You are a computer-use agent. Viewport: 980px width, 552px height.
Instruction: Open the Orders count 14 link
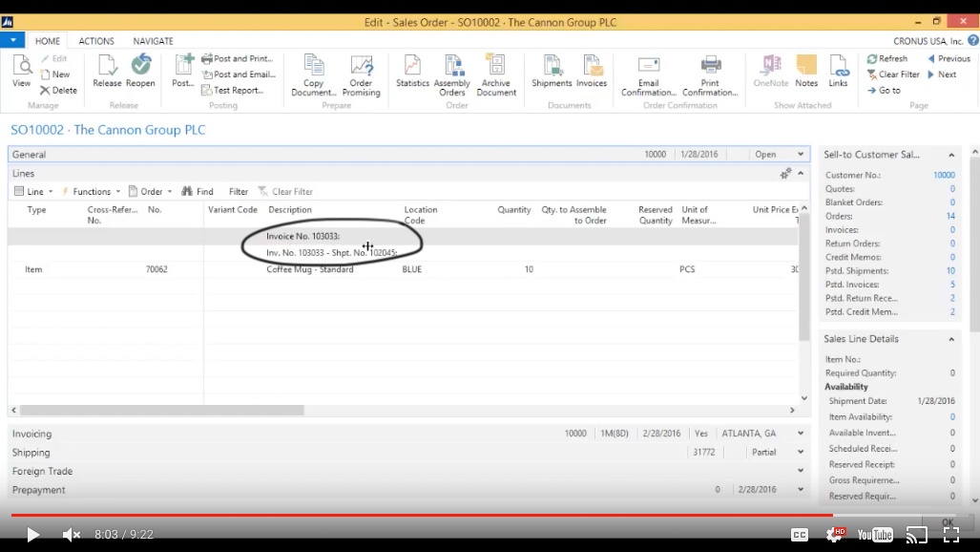[x=950, y=216]
